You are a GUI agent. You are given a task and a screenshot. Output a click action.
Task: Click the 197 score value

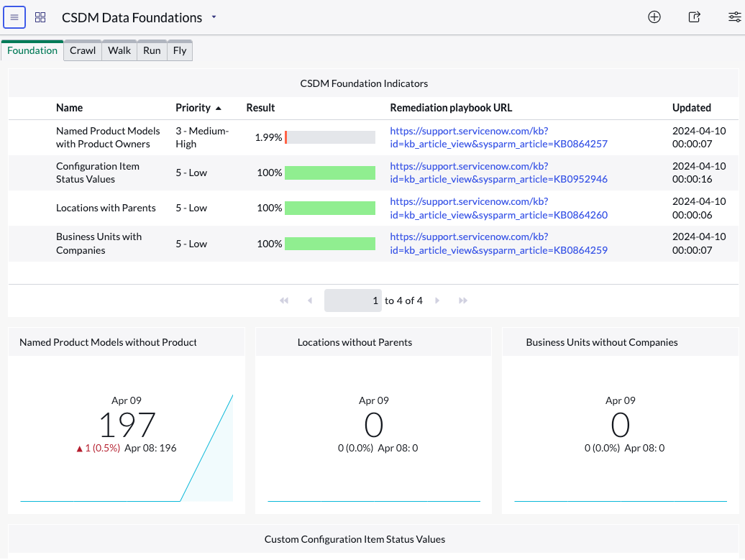[x=127, y=425]
